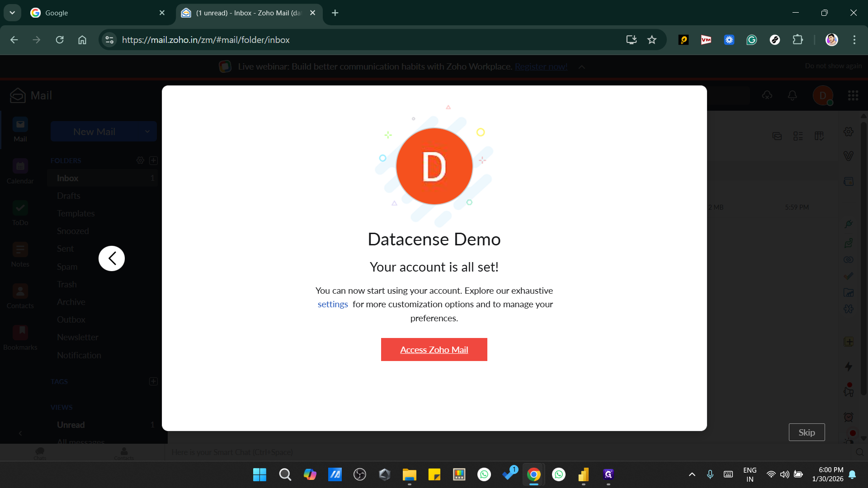Click the Access Zoho Mail button
Image resolution: width=868 pixels, height=488 pixels.
(x=434, y=349)
